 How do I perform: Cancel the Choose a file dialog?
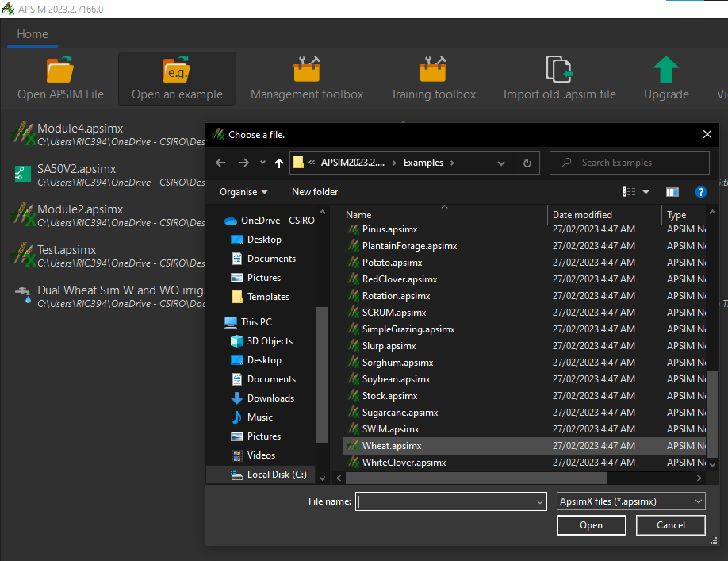(670, 525)
